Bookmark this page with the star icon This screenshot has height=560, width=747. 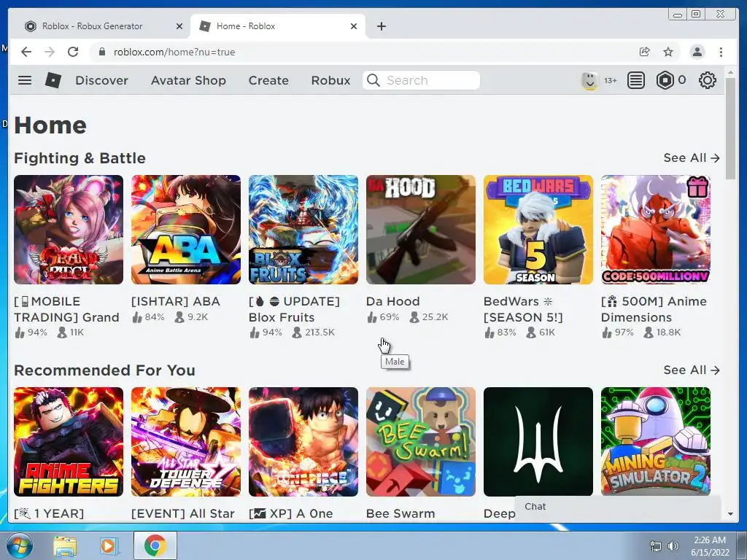(x=668, y=52)
